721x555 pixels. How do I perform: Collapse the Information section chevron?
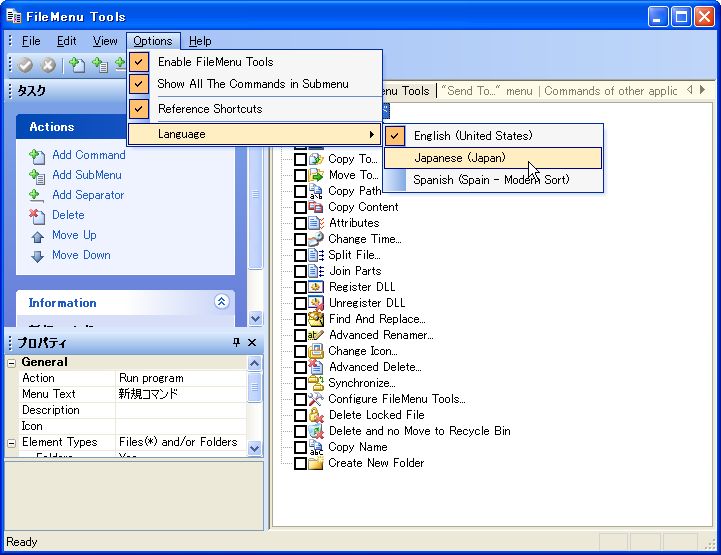[222, 302]
